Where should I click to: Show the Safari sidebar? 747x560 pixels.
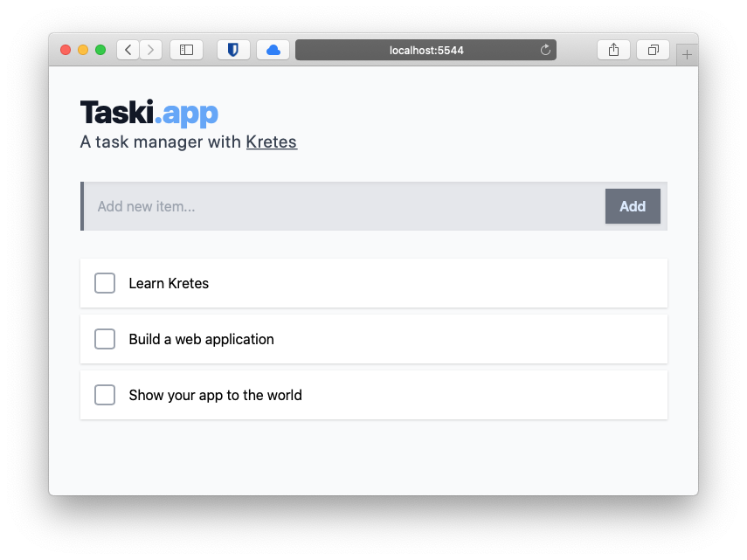(186, 50)
